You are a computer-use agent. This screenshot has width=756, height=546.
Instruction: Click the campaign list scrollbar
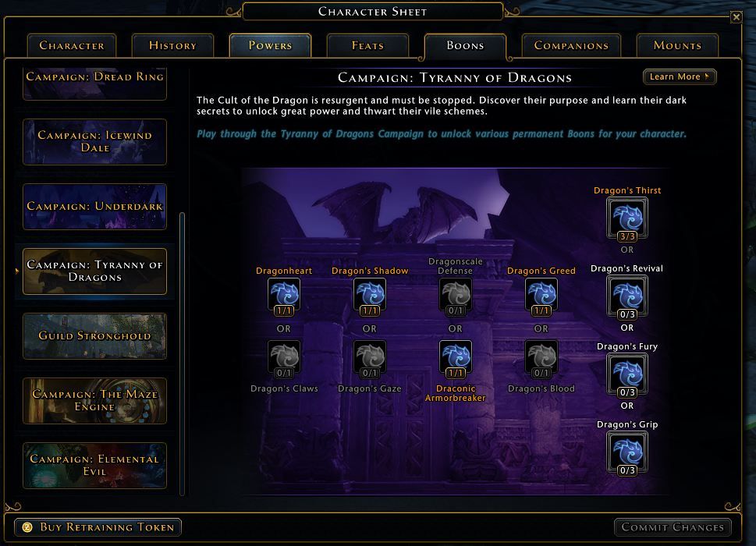pos(183,353)
